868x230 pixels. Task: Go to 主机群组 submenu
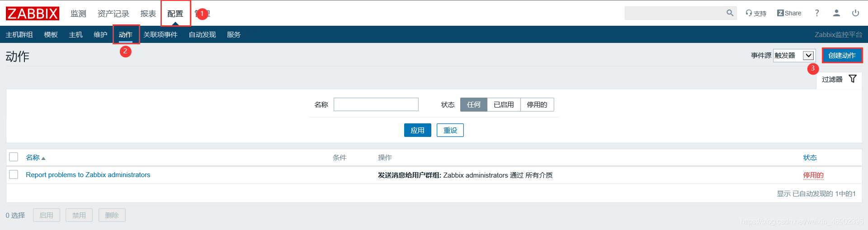(19, 34)
